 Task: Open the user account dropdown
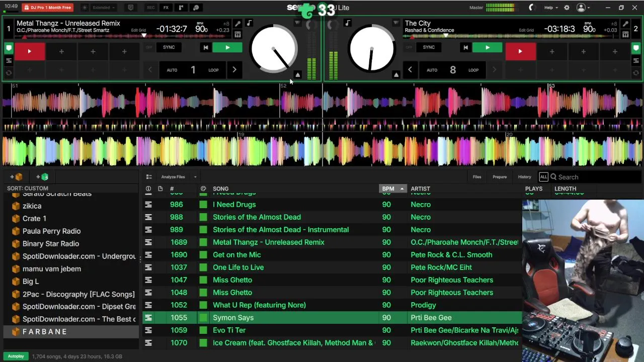(x=583, y=8)
